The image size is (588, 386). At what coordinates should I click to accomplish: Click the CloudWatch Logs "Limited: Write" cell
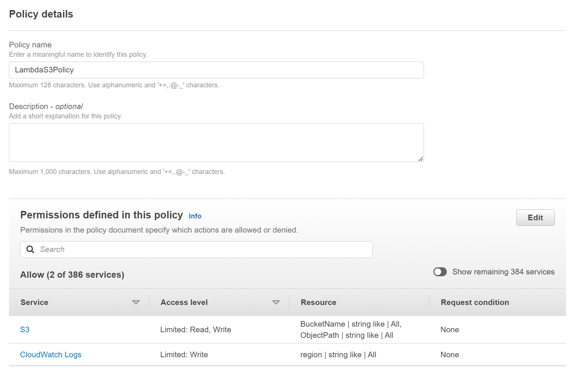point(184,355)
